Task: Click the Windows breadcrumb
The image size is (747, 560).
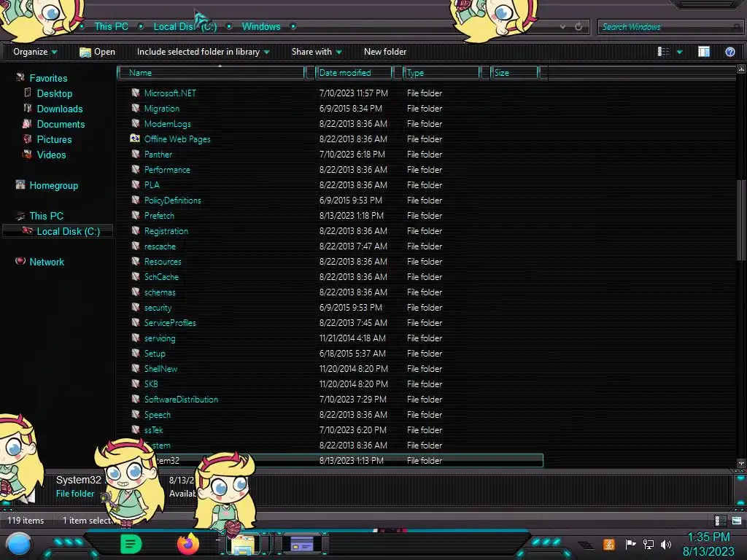Action: [261, 27]
